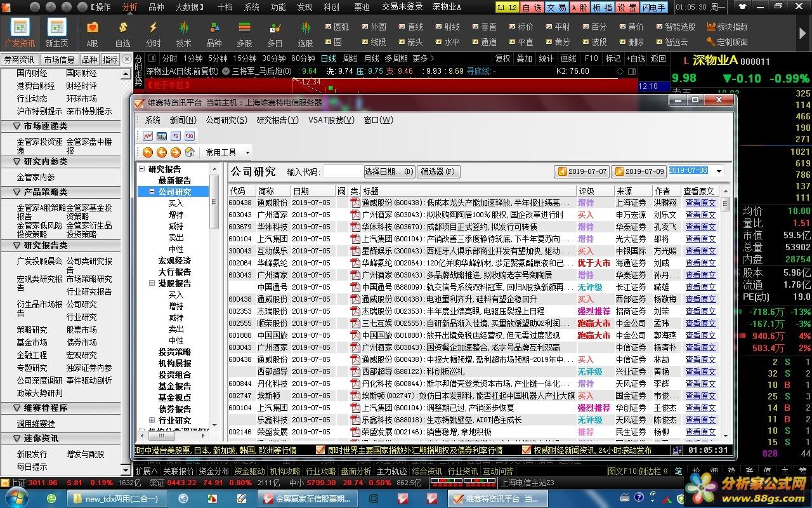Collapse the 研究内参类 section
Image resolution: width=812 pixels, height=508 pixels.
tap(18, 162)
